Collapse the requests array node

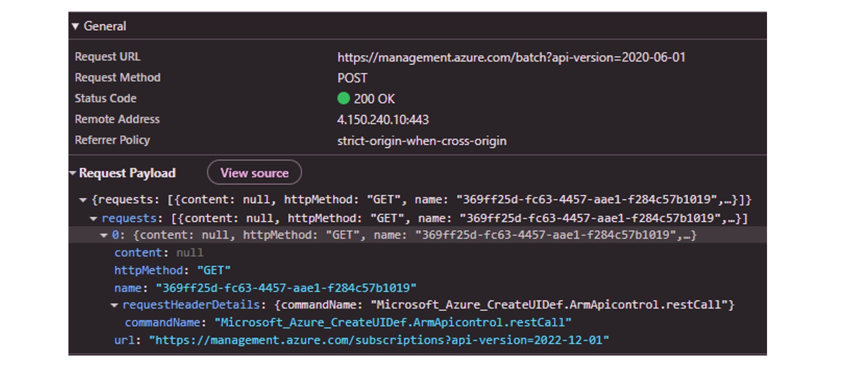(x=93, y=219)
